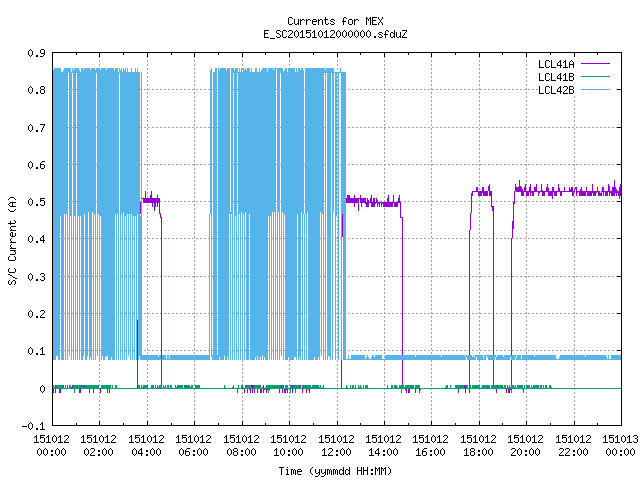Click the 0.1 y-axis tick label
The width and height of the screenshot is (640, 480).
click(36, 351)
